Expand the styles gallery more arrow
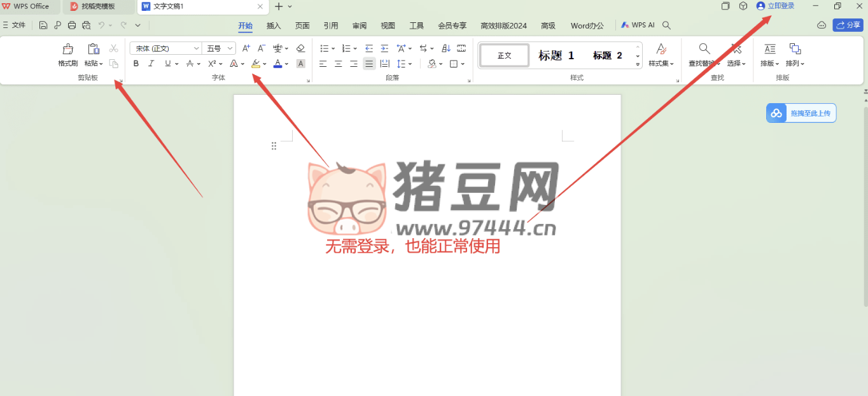Viewport: 868px width, 396px height. coord(638,64)
